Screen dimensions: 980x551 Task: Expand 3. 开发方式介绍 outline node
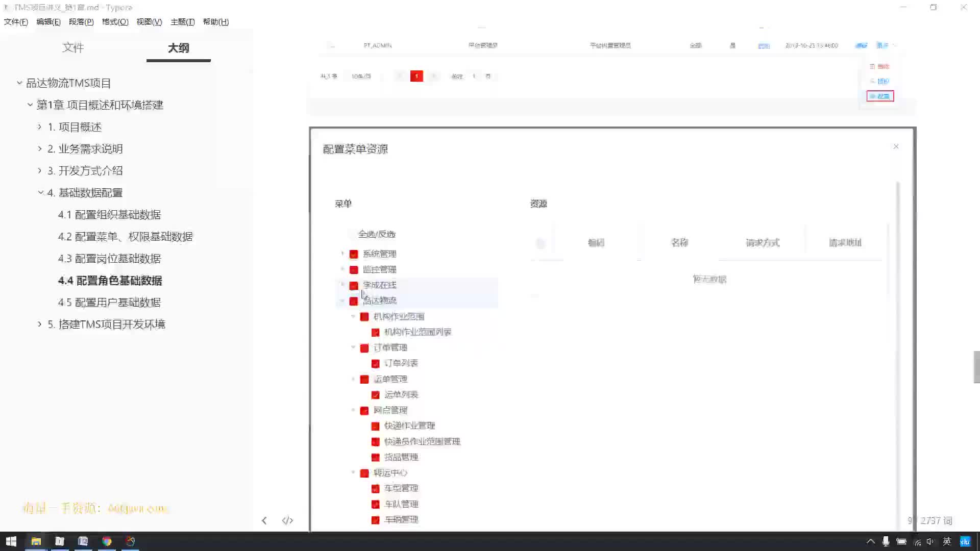pyautogui.click(x=40, y=170)
